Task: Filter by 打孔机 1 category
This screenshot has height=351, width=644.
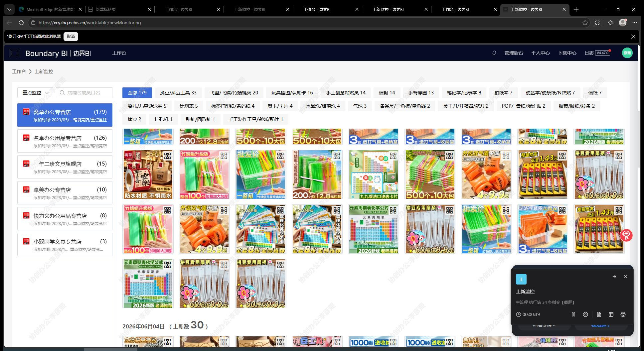Action: tap(163, 119)
